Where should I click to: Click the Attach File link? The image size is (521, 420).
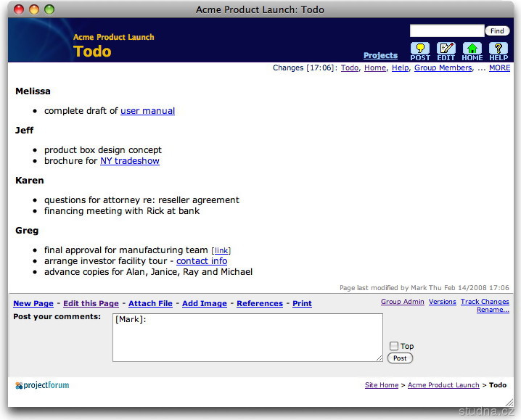[150, 303]
